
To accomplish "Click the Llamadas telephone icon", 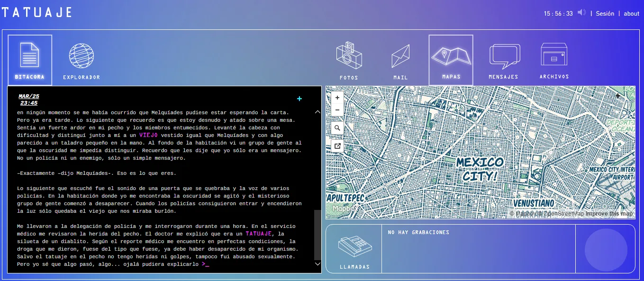I will pyautogui.click(x=354, y=247).
